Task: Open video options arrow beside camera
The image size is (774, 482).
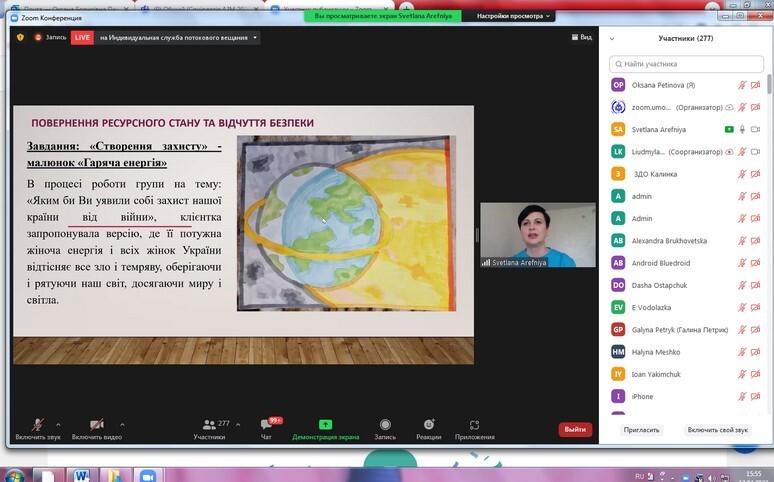Action: click(x=122, y=424)
